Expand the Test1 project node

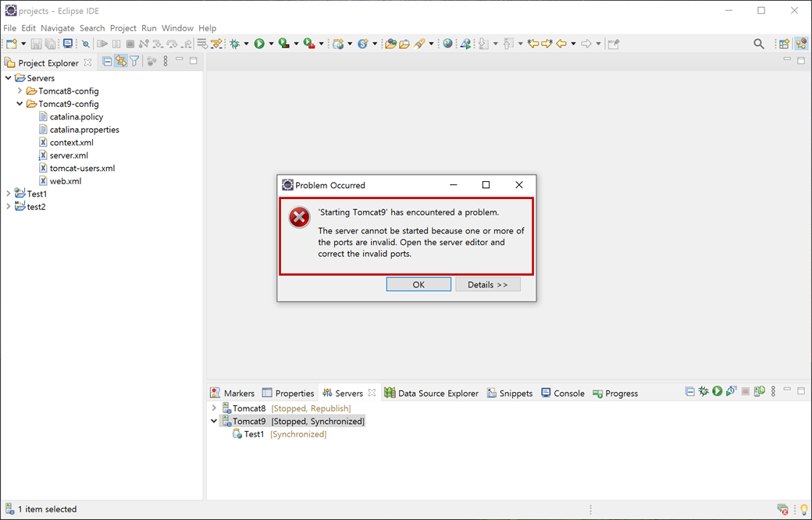9,194
